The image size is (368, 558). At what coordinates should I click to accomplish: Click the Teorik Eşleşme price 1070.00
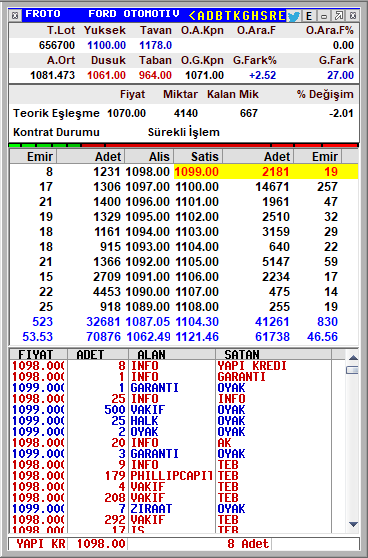pyautogui.click(x=126, y=113)
